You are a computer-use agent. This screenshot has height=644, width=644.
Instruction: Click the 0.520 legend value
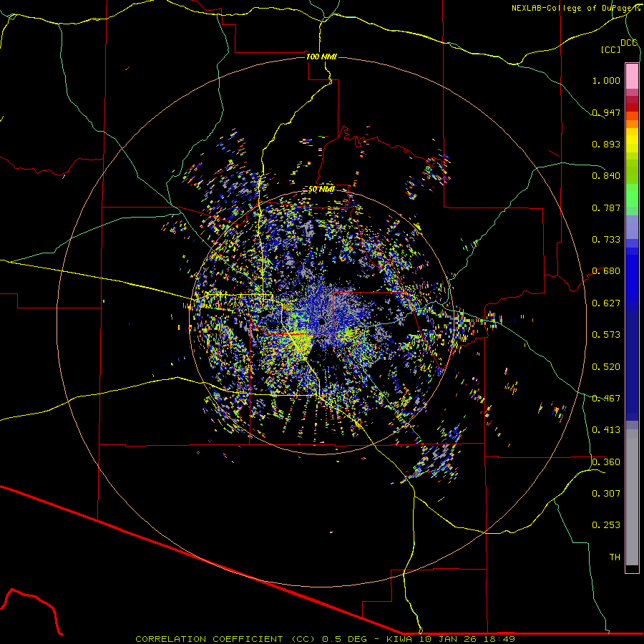click(x=606, y=367)
